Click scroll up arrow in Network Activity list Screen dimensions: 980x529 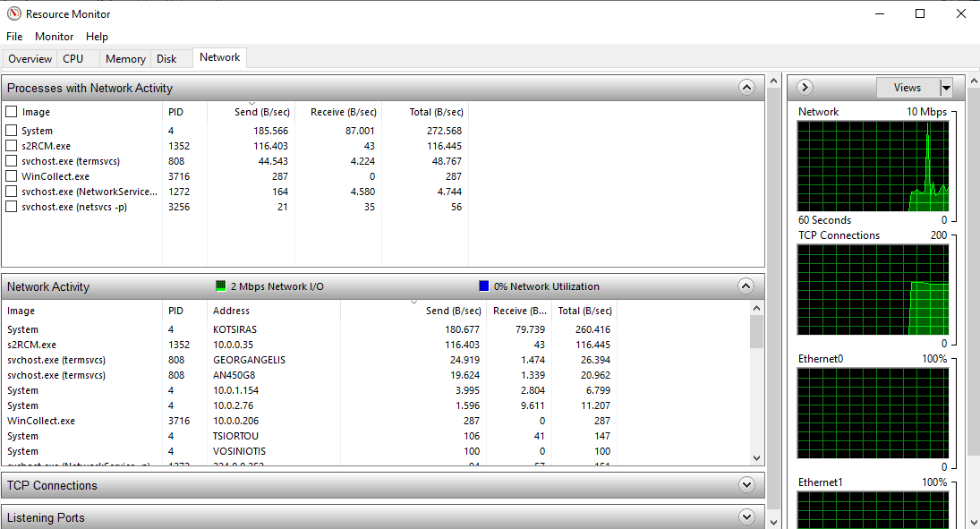click(756, 308)
